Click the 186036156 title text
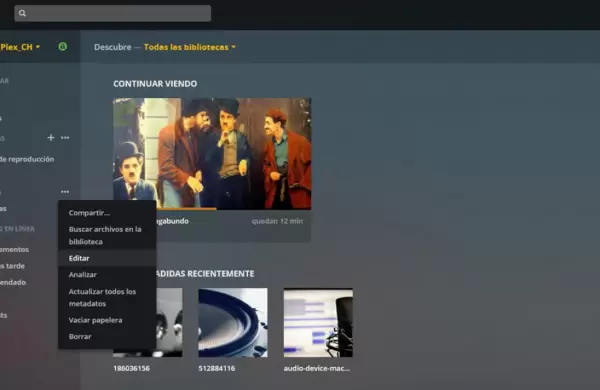The image size is (600, 390). [x=131, y=368]
